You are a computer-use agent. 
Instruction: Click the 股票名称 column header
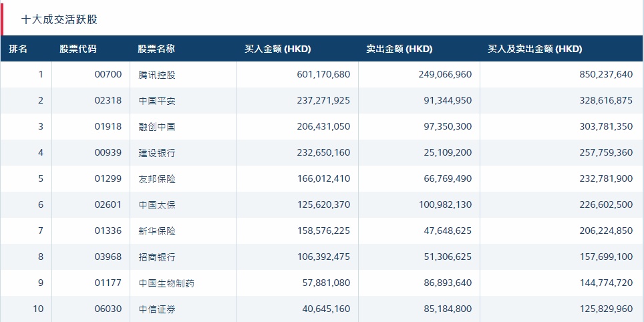tap(156, 49)
